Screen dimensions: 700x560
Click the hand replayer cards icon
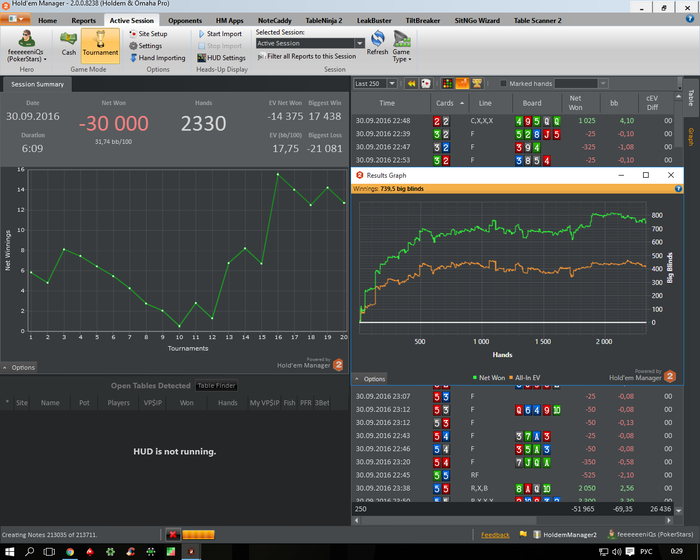(x=426, y=84)
